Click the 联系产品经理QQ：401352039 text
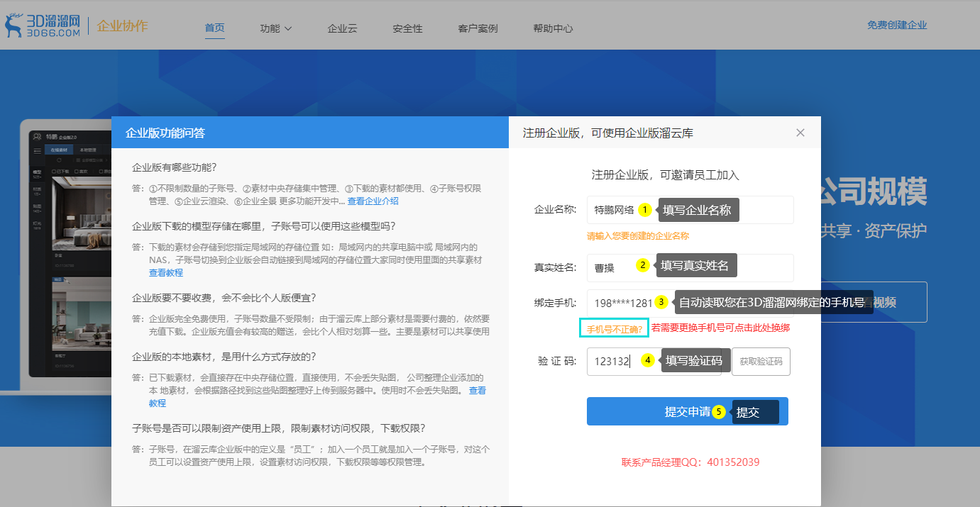Screen dimensions: 980x507 690,462
